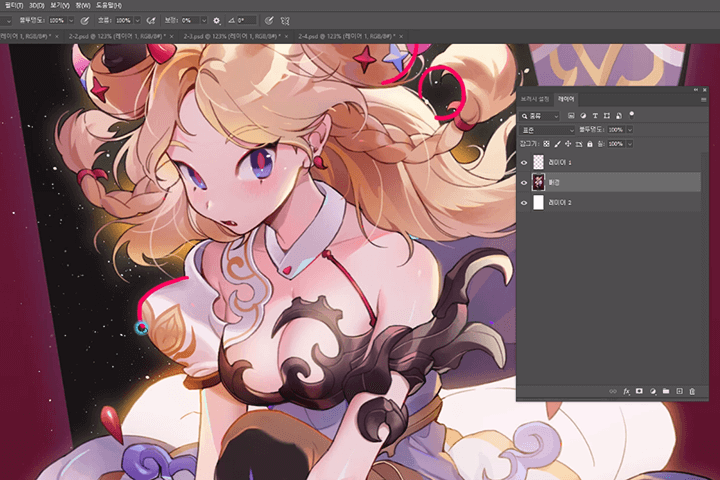Screen dimensions: 720x480
Task: Create new adjustment layer icon
Action: [652, 391]
